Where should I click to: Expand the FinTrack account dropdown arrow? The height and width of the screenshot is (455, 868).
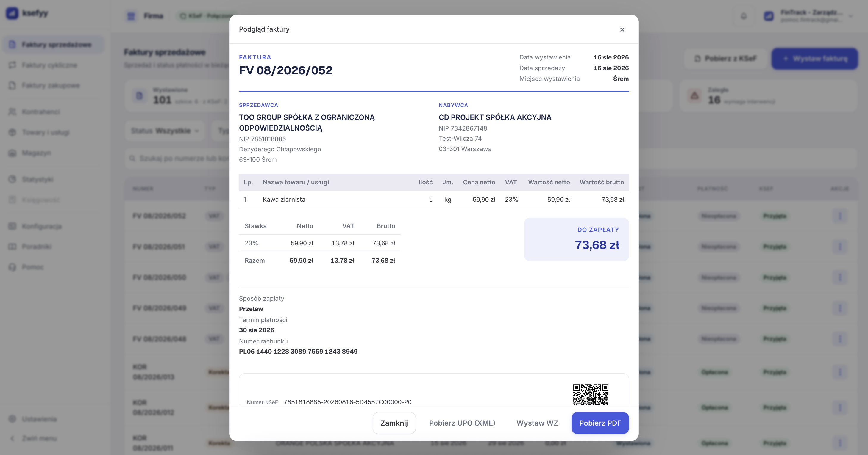tap(850, 16)
